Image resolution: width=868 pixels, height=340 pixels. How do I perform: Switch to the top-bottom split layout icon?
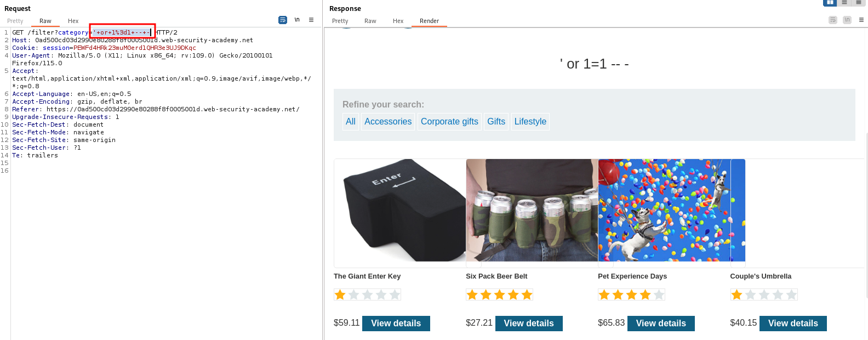click(x=844, y=3)
